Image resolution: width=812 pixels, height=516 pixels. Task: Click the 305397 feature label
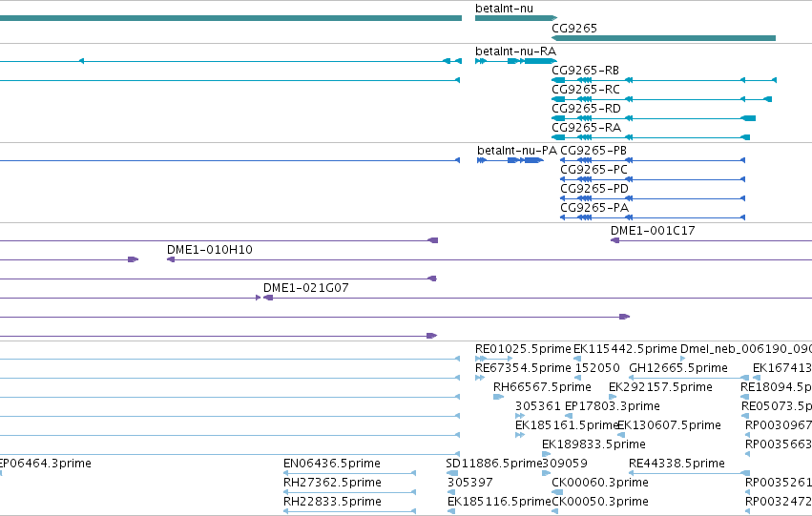[x=470, y=483]
